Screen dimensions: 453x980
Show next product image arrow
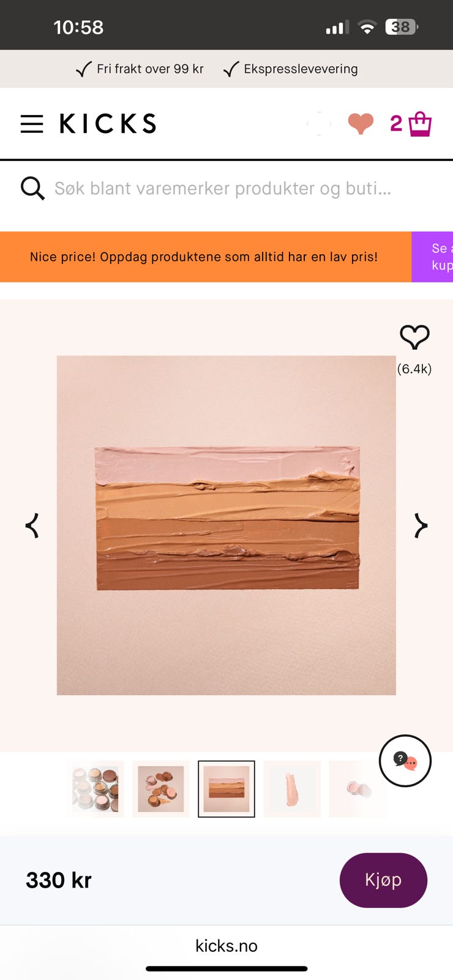coord(421,526)
